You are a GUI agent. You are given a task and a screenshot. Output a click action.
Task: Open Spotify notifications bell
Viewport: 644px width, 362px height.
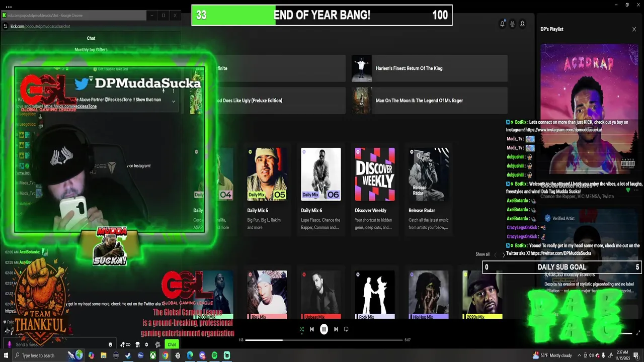coord(502,24)
